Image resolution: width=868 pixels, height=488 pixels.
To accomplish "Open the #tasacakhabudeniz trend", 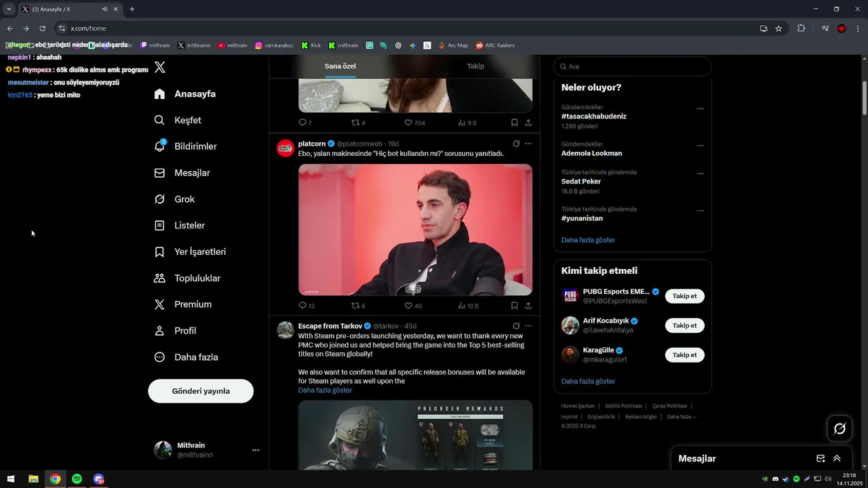I will click(x=594, y=117).
